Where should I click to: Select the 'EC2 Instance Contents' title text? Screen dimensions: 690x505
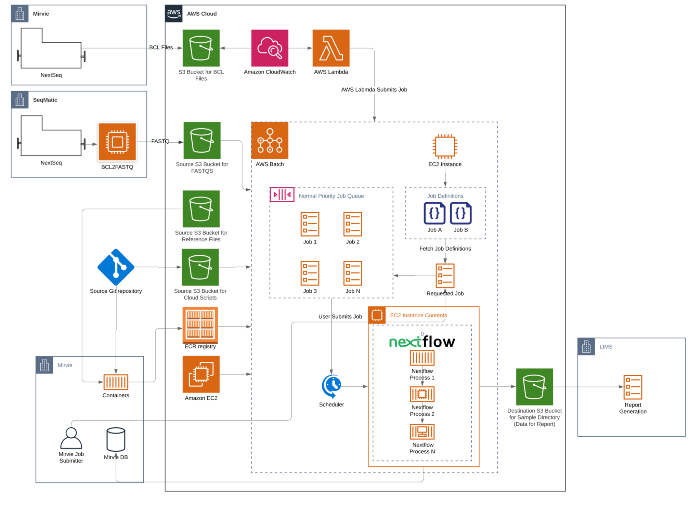click(x=418, y=315)
